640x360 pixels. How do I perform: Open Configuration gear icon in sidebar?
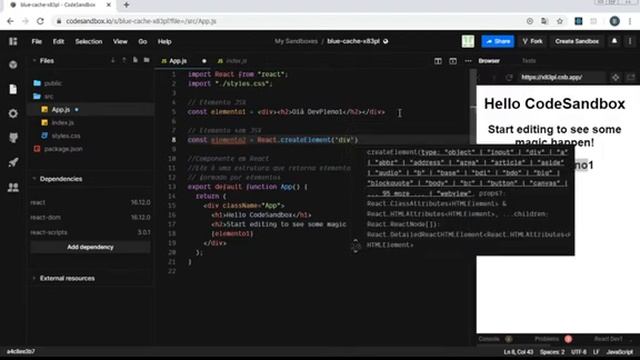coord(13,113)
